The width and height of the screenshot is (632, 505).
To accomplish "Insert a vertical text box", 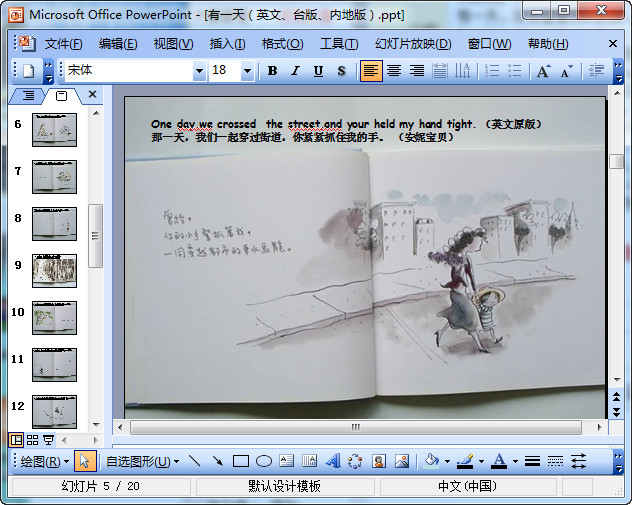I will pos(310,461).
